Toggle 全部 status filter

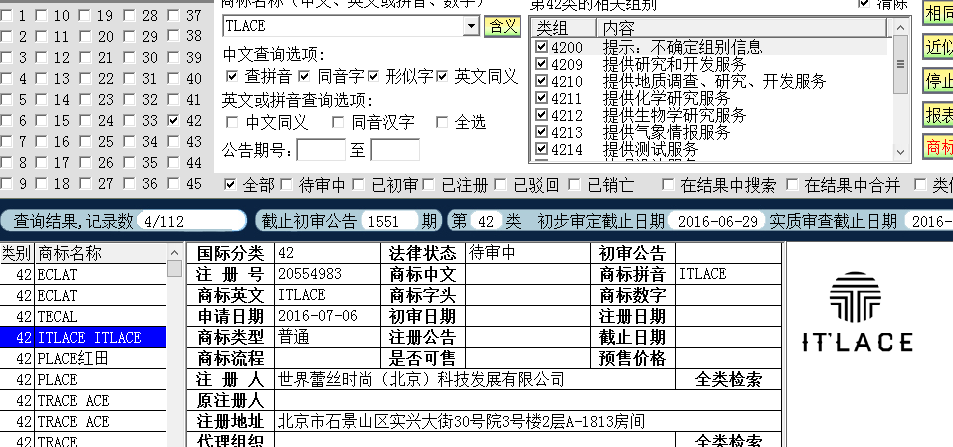230,185
